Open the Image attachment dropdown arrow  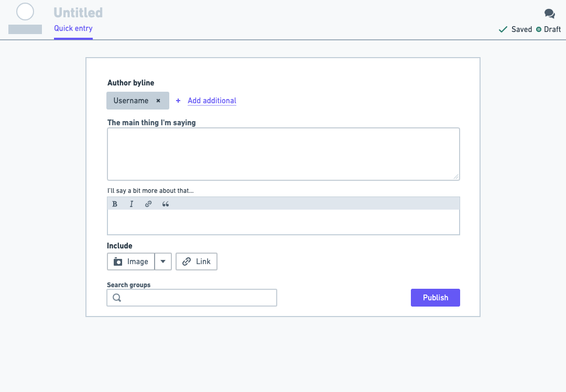coord(162,261)
